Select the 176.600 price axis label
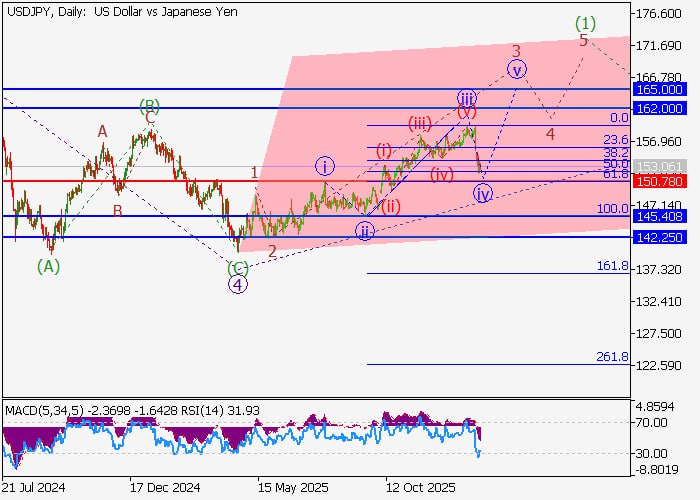This screenshot has width=700, height=500. coord(658,14)
